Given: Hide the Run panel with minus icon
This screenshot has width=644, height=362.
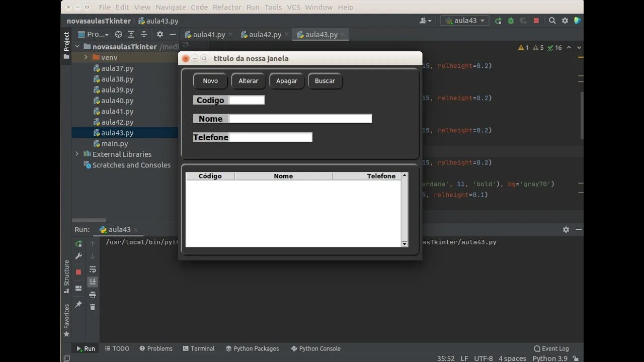Looking at the screenshot, I should (x=578, y=229).
